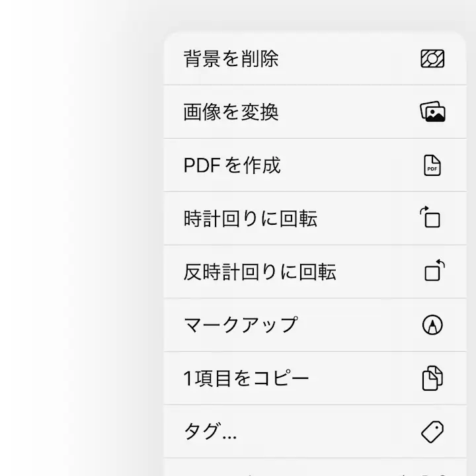Click the Markup pen-tip circle icon
Screen dimensions: 476x476
click(x=432, y=325)
